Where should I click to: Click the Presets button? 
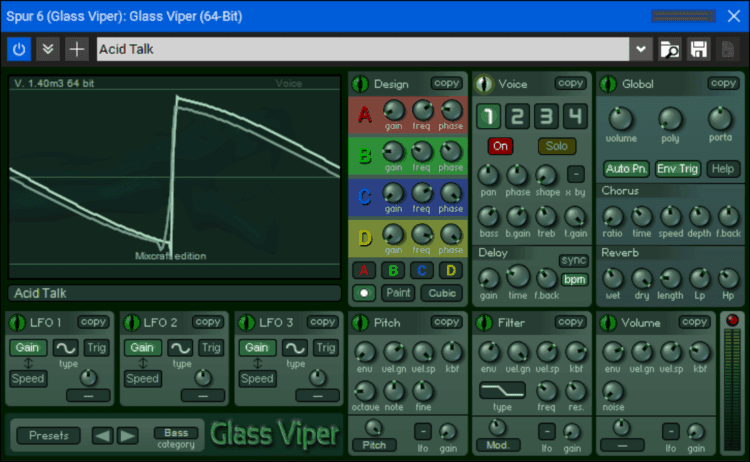49,436
